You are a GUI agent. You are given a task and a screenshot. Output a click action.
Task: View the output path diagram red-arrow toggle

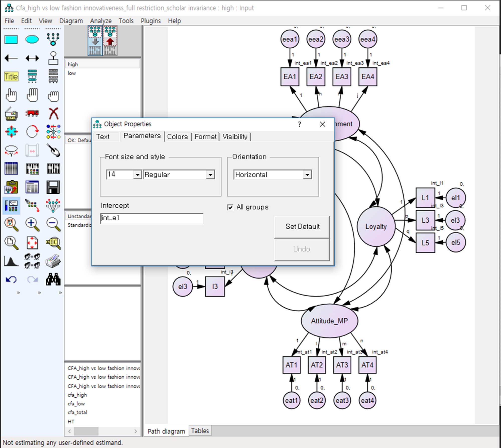click(x=110, y=41)
